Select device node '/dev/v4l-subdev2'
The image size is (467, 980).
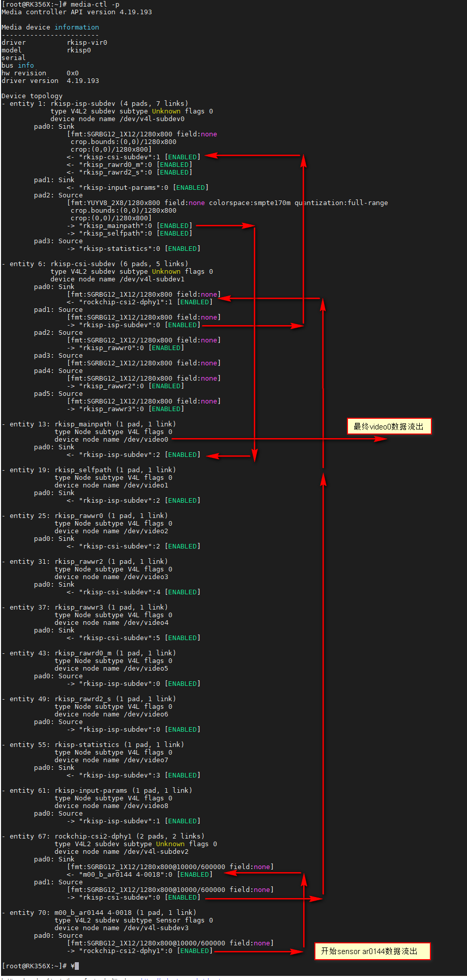[x=156, y=851]
